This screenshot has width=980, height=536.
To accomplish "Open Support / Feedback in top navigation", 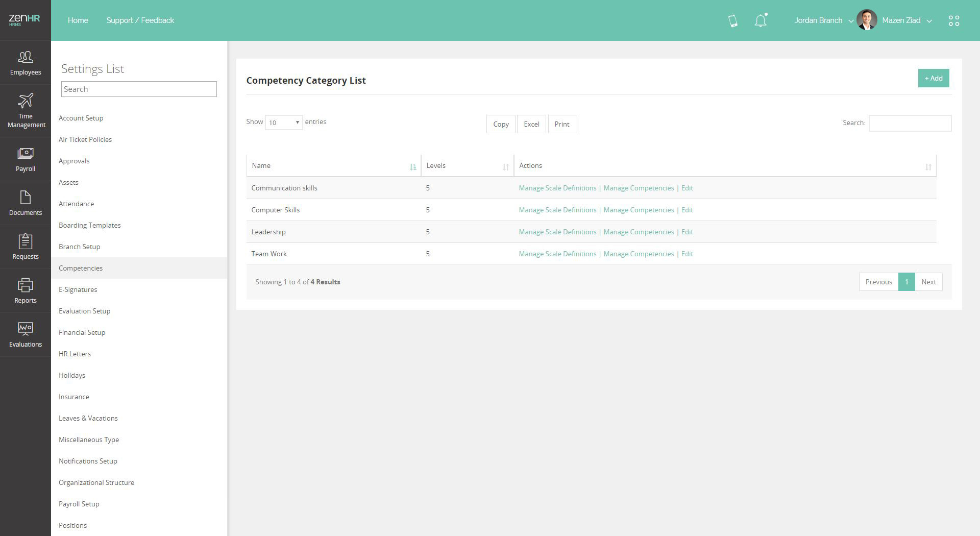I will (x=140, y=20).
